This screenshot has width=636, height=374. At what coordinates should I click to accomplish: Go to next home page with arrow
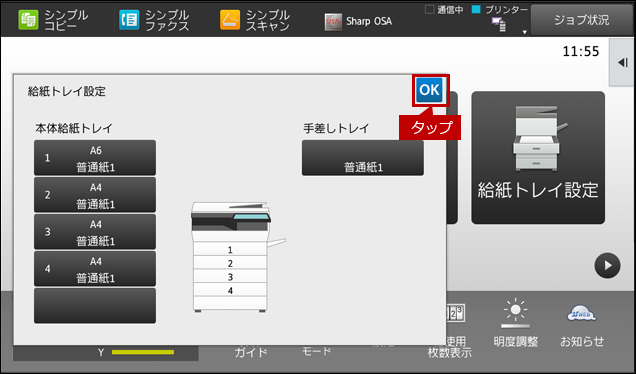point(607,266)
